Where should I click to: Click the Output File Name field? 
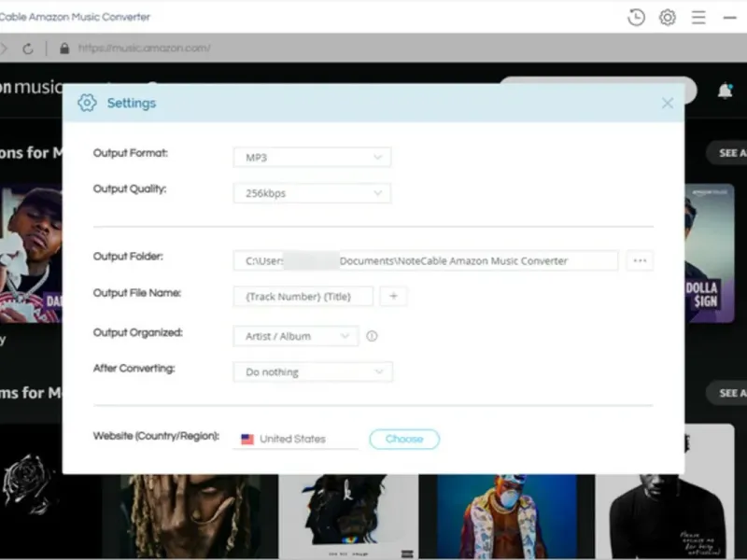tap(303, 296)
